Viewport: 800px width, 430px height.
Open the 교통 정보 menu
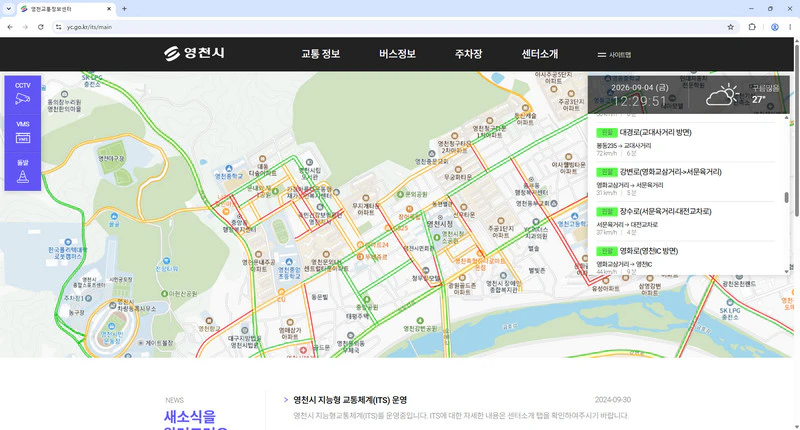(320, 54)
